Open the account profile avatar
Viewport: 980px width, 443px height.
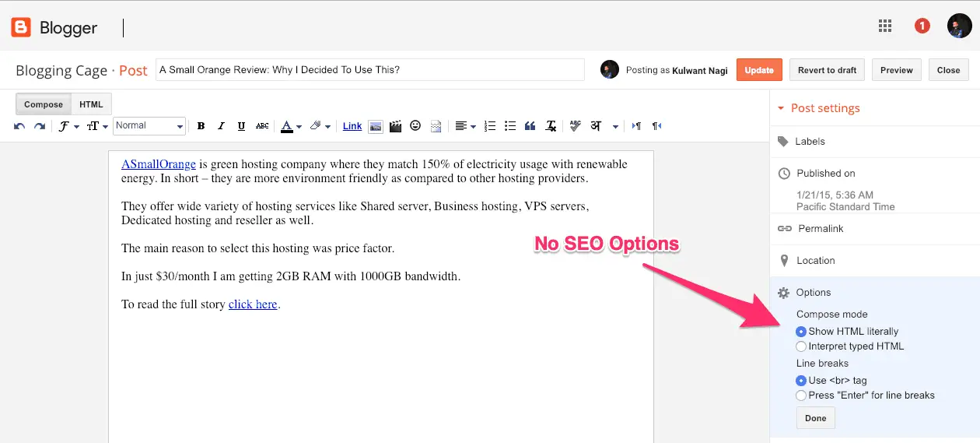click(x=959, y=26)
